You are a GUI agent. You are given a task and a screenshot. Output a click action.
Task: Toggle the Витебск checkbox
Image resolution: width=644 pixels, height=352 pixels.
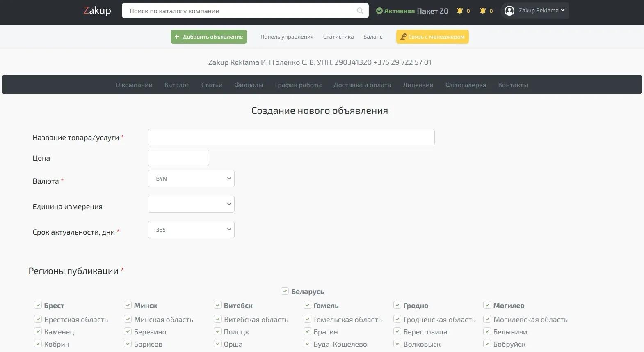point(218,305)
